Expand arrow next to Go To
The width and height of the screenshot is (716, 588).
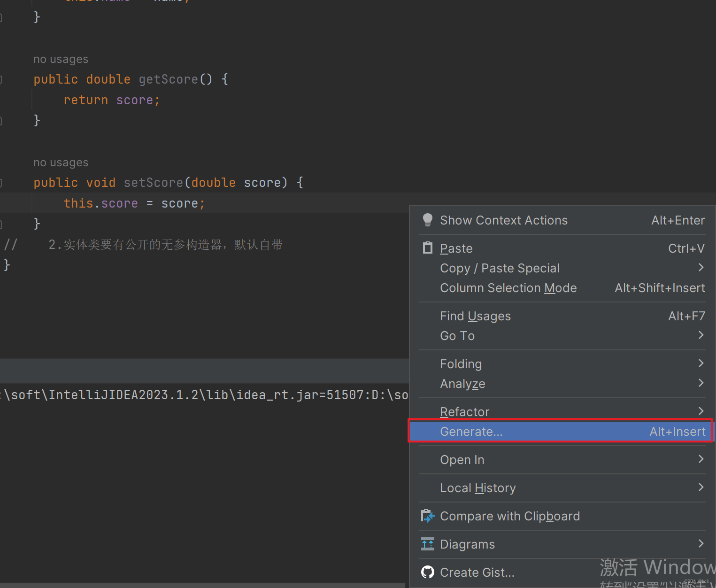(701, 335)
